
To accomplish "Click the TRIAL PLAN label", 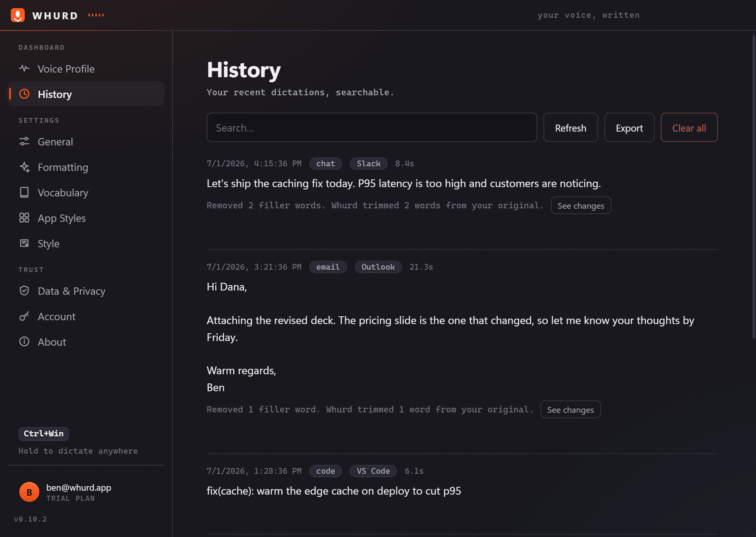I will 71,498.
